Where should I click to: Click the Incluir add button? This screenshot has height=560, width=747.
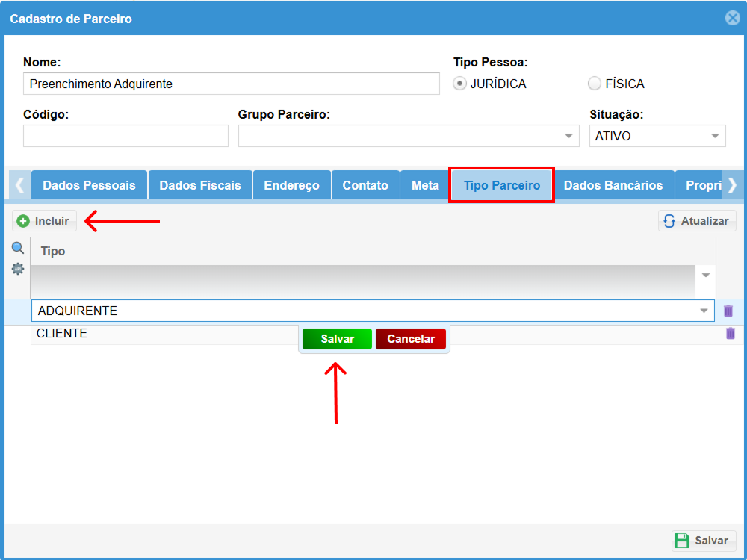click(x=44, y=221)
